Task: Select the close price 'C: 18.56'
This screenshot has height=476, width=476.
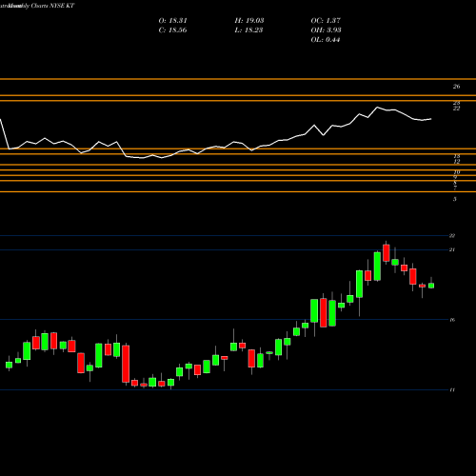Action: click(x=172, y=30)
